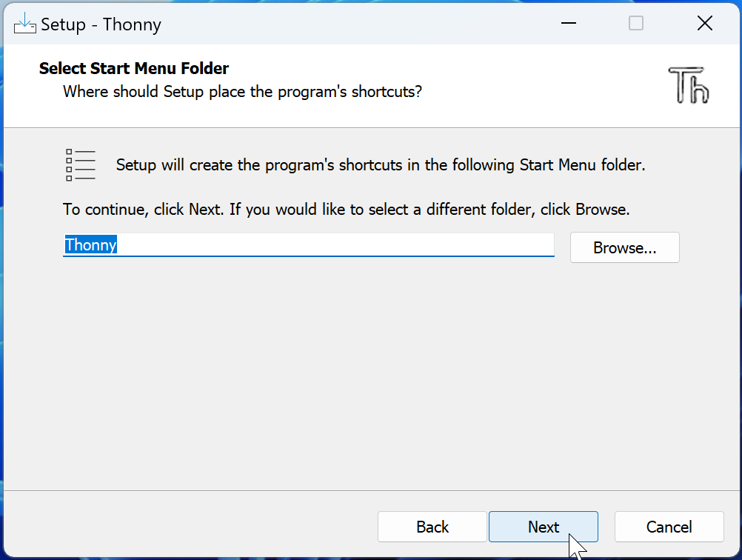Cancel the Thonny installation
Screen dimensions: 742x560
[669, 527]
